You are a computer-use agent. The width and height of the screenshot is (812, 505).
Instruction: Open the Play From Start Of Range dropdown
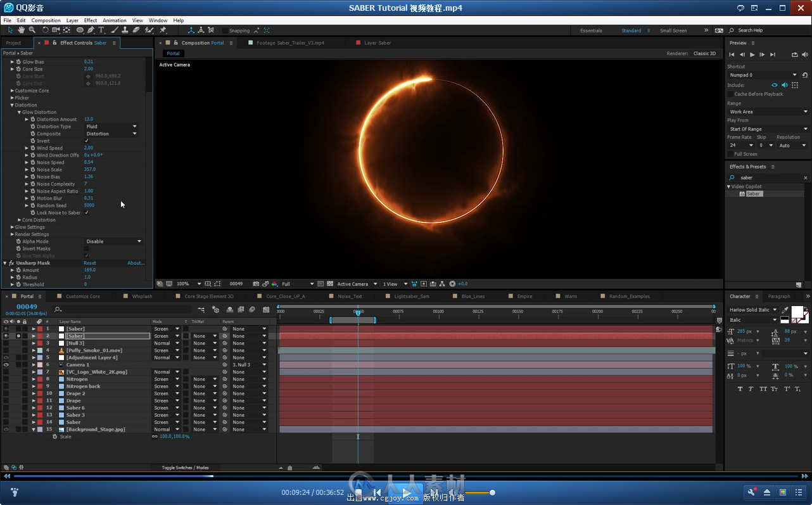point(768,129)
